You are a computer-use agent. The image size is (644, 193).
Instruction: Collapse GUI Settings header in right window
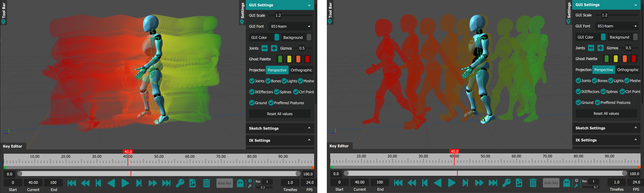[x=606, y=5]
